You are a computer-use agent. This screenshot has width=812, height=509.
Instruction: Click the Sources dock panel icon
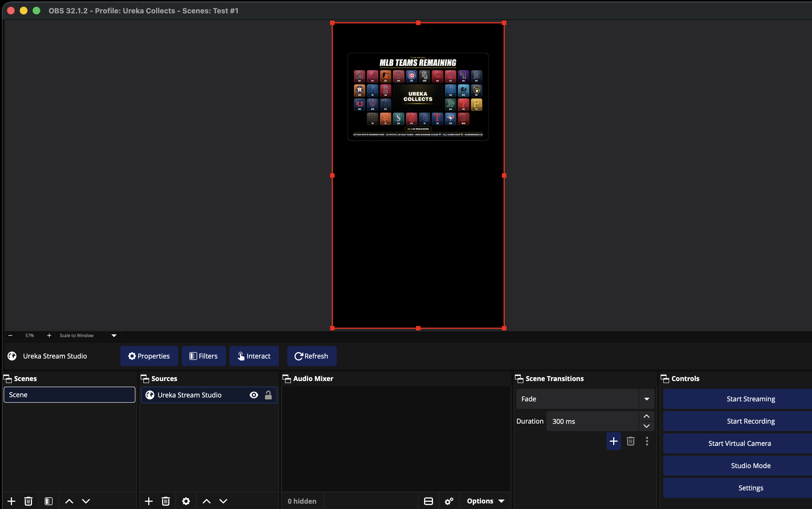[x=145, y=379]
